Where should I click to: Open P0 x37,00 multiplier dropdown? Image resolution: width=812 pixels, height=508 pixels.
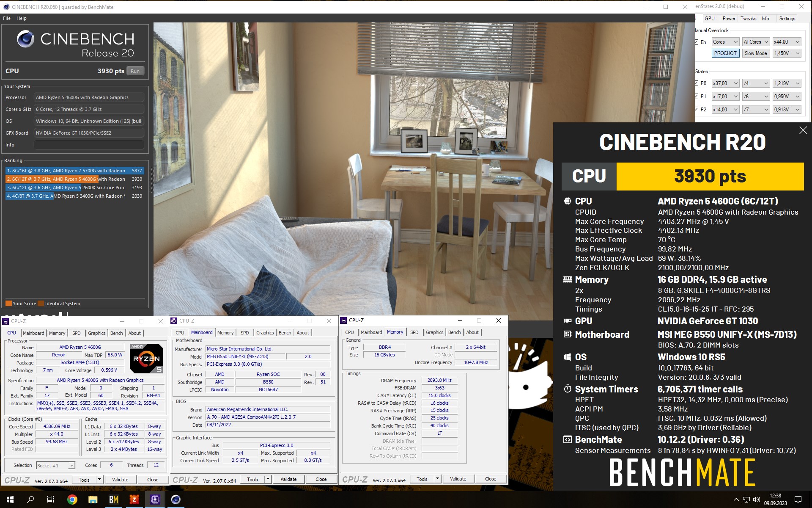click(725, 83)
